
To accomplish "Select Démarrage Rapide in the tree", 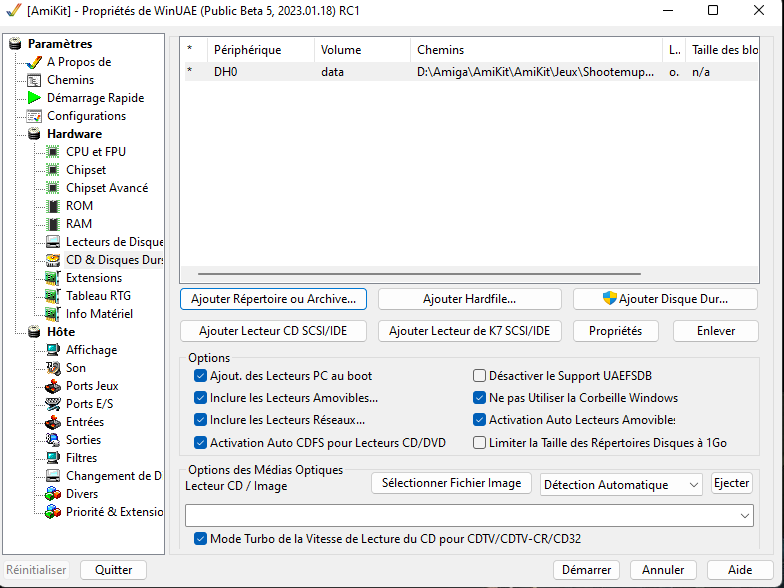I will coord(96,98).
